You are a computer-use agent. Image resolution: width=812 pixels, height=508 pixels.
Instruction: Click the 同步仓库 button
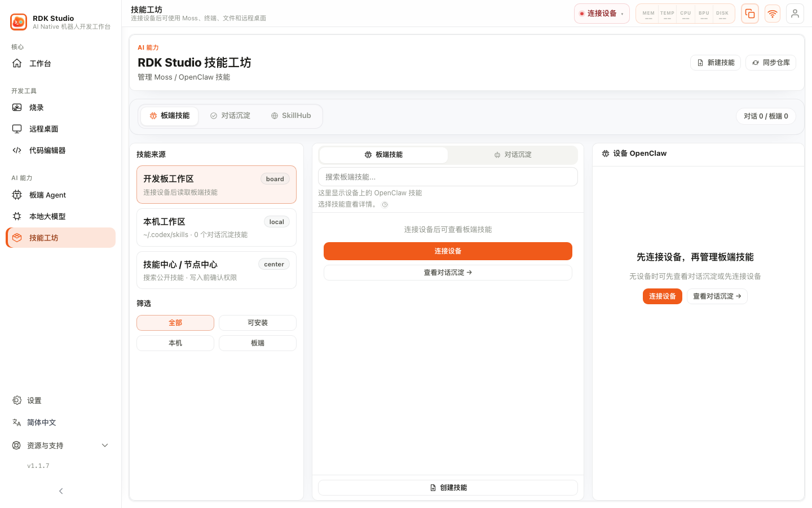pos(771,63)
